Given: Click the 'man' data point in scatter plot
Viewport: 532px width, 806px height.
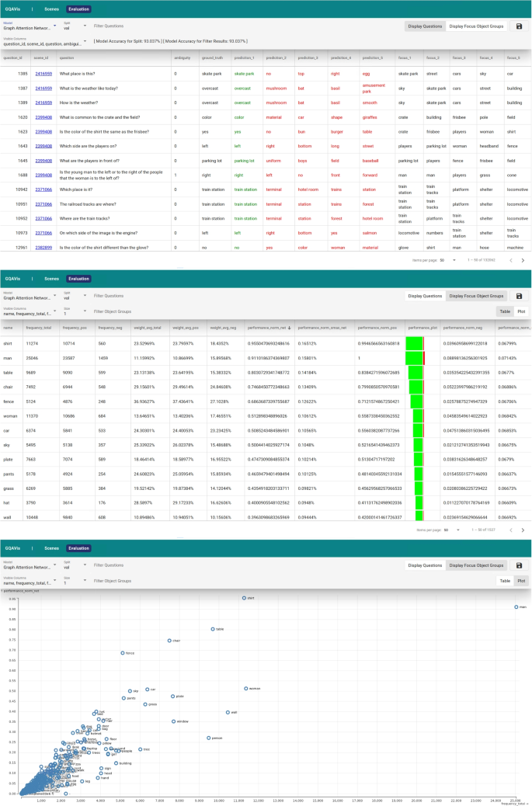Looking at the screenshot, I should (516, 607).
